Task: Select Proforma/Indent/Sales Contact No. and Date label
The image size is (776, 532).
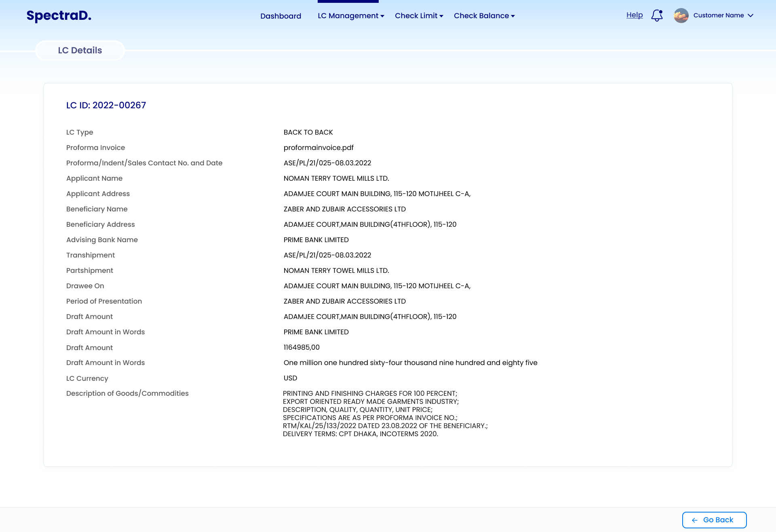Action: [144, 163]
